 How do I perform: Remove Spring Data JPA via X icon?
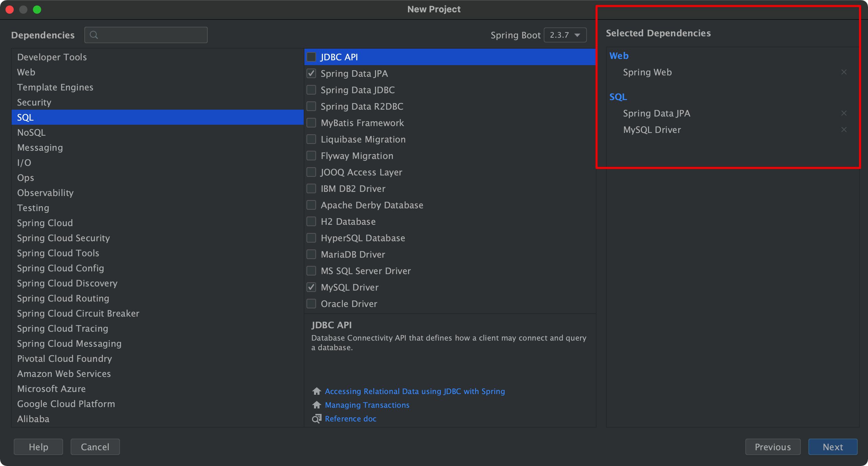click(844, 113)
